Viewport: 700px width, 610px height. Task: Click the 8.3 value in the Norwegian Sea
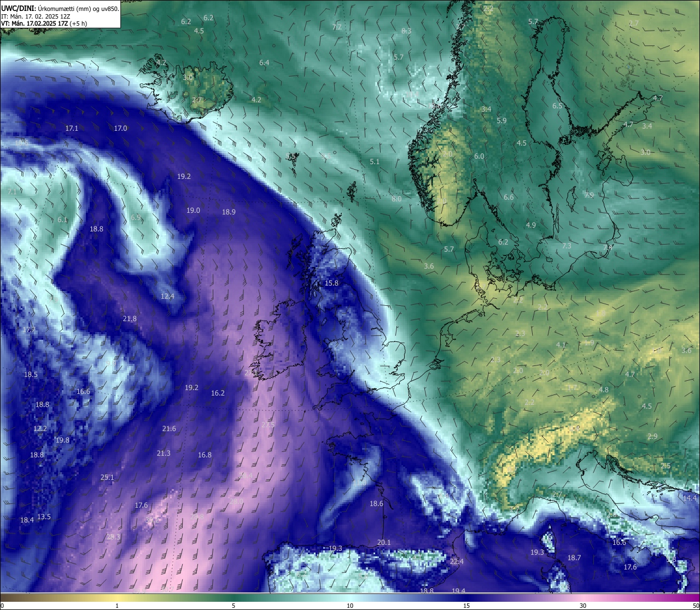406,31
